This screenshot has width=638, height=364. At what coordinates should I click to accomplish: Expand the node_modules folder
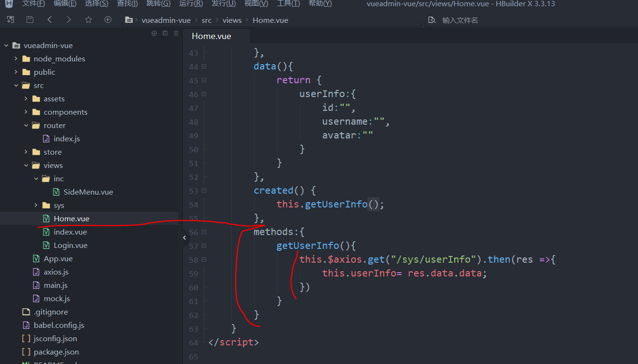point(16,59)
